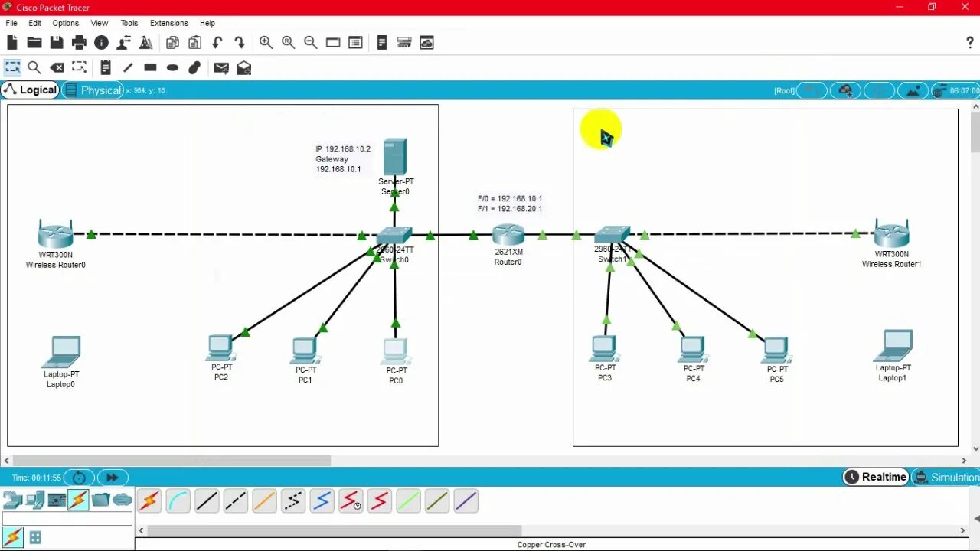Select the Network Devices category icon
This screenshot has width=980, height=551.
[x=12, y=500]
